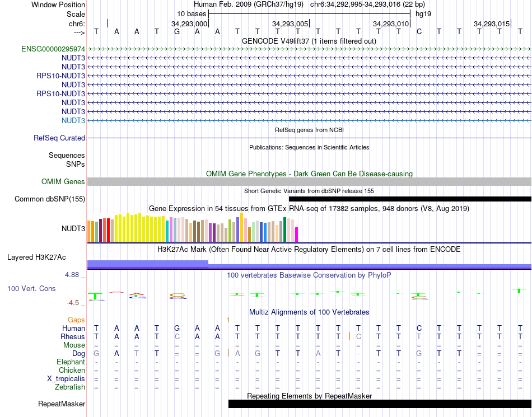Click the GENCODE V49lift37 track title

309,41
